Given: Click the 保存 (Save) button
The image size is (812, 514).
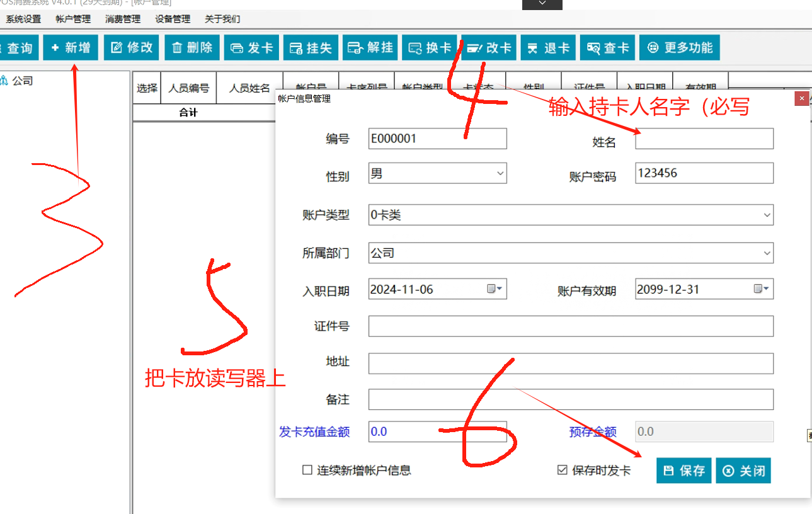Looking at the screenshot, I should coord(684,471).
